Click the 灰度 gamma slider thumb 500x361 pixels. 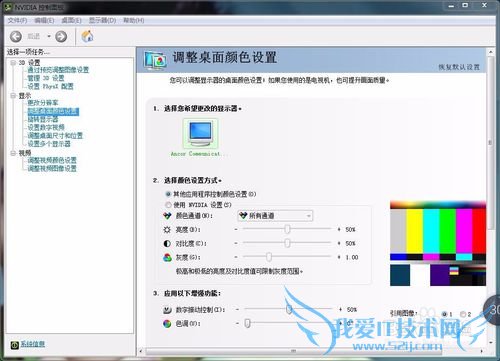point(269,257)
